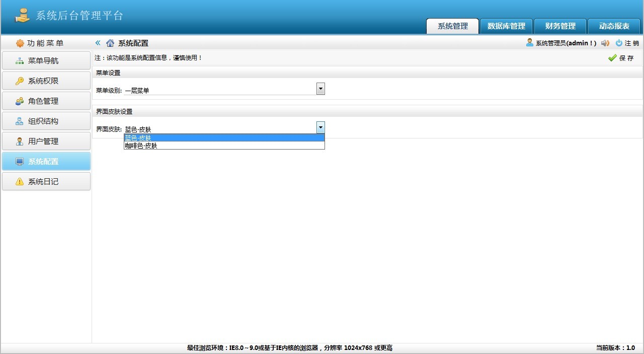Image resolution: width=644 pixels, height=354 pixels.
Task: Click the orange flower 功能菜单 icon
Action: point(20,43)
